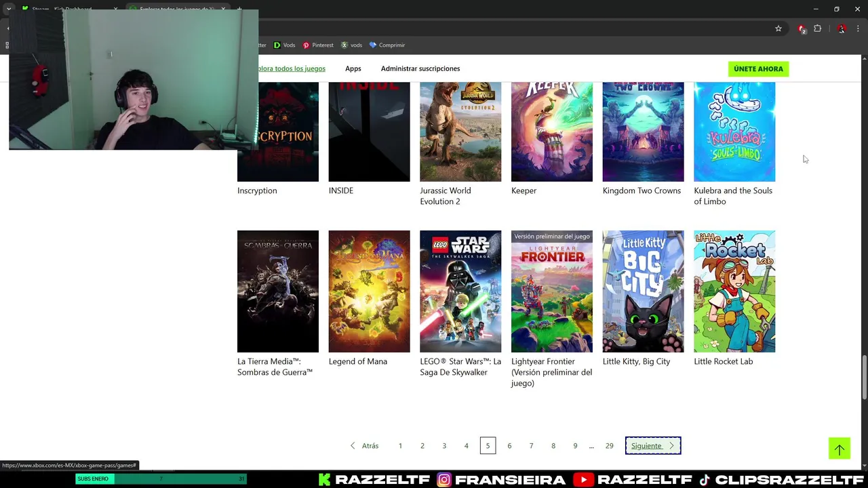Open the Chrome three-dot menu

(859, 28)
